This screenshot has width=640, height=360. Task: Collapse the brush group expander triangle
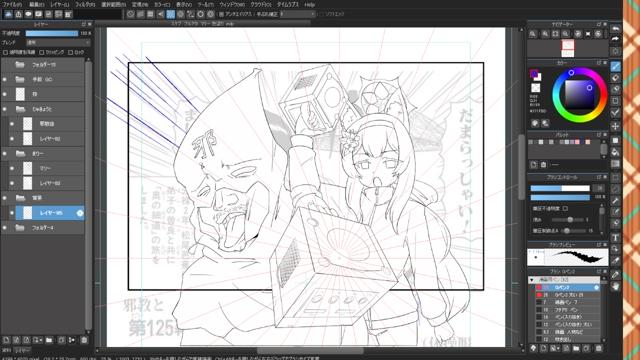[531, 280]
